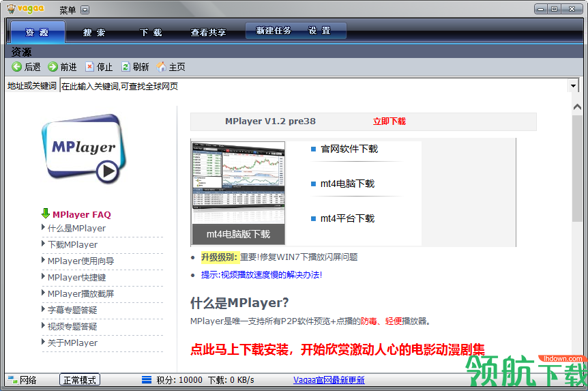
Task: Click the red 立即下载 link
Action: tap(389, 121)
